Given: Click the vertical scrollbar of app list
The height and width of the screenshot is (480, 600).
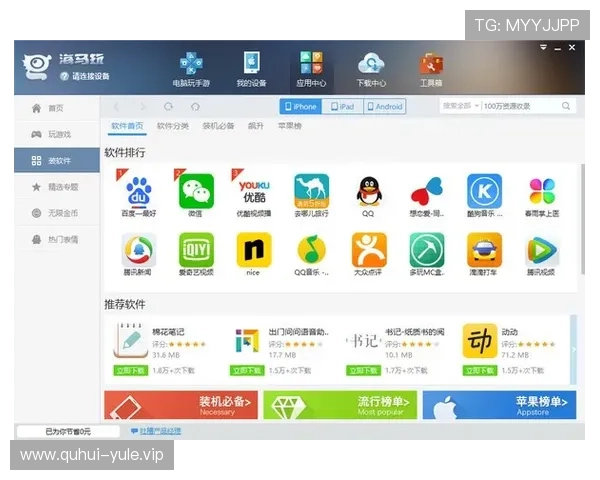Looking at the screenshot, I should [583, 219].
